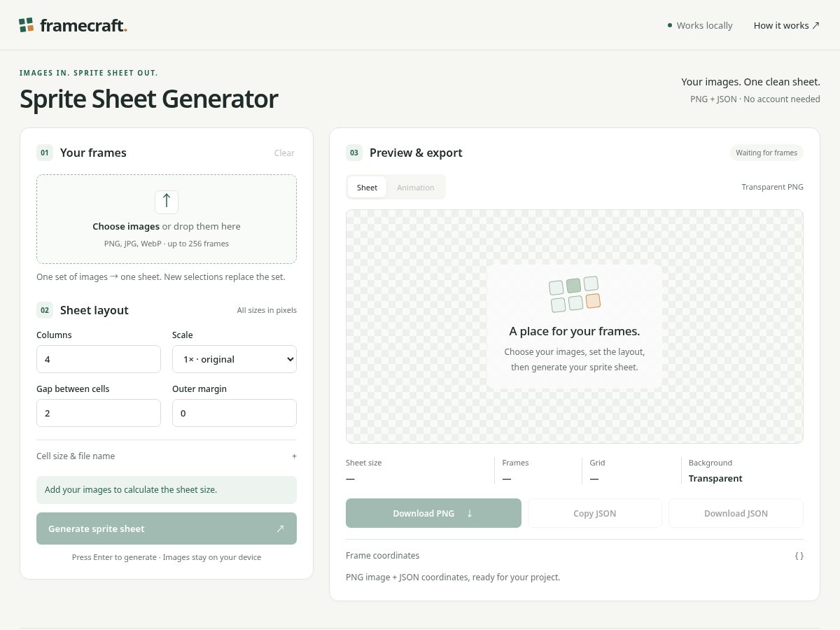Click Choose images in the drop zone

pyautogui.click(x=126, y=226)
